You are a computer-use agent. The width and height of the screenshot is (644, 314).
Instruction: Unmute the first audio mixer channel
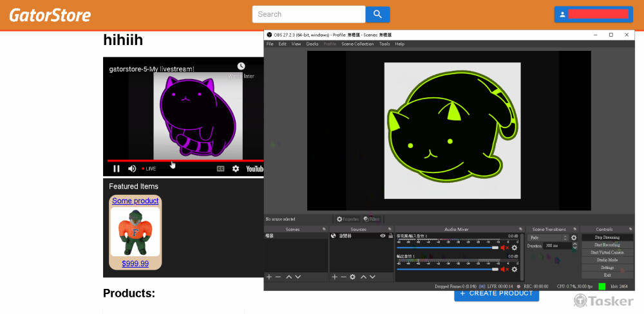(504, 248)
